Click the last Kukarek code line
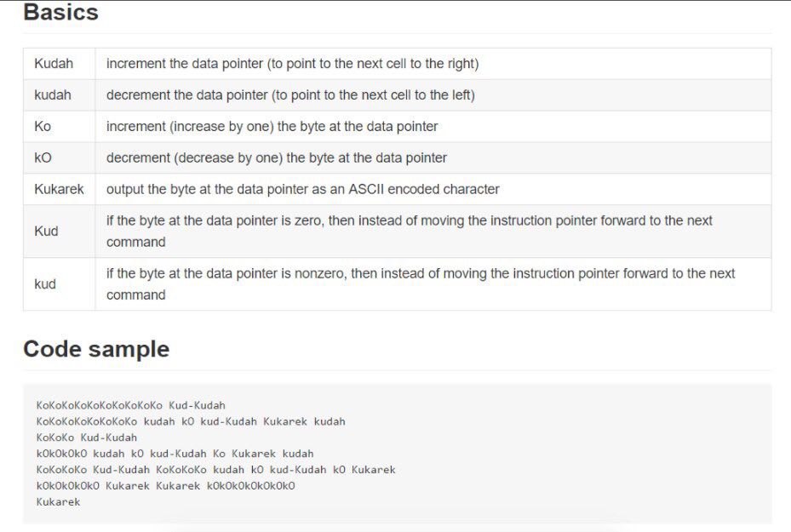 tap(58, 501)
